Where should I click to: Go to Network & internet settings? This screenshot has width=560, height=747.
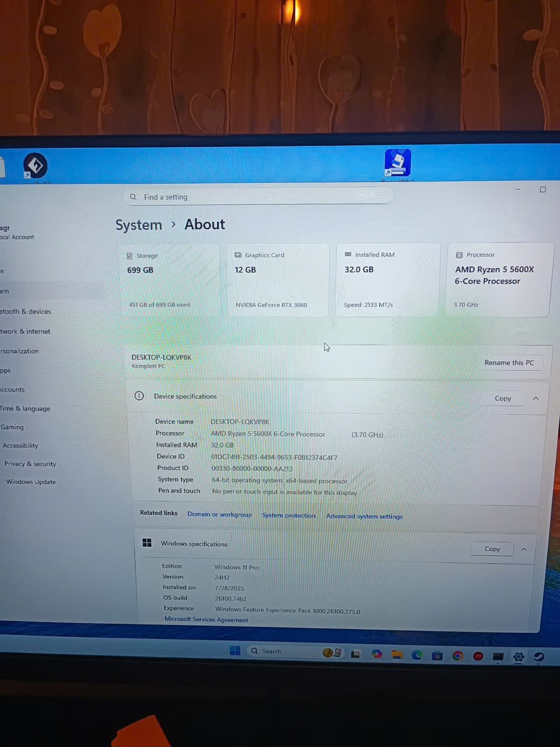pyautogui.click(x=26, y=331)
